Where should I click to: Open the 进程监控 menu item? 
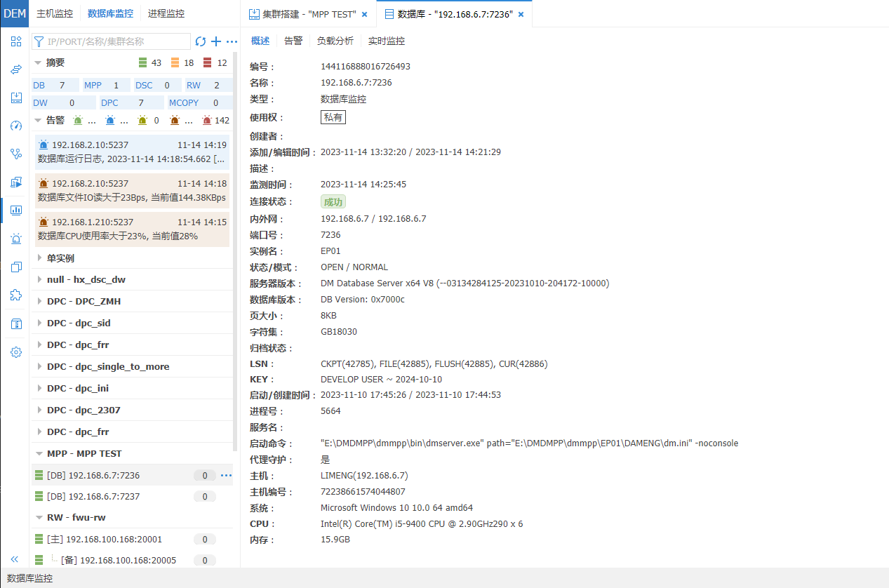(166, 13)
